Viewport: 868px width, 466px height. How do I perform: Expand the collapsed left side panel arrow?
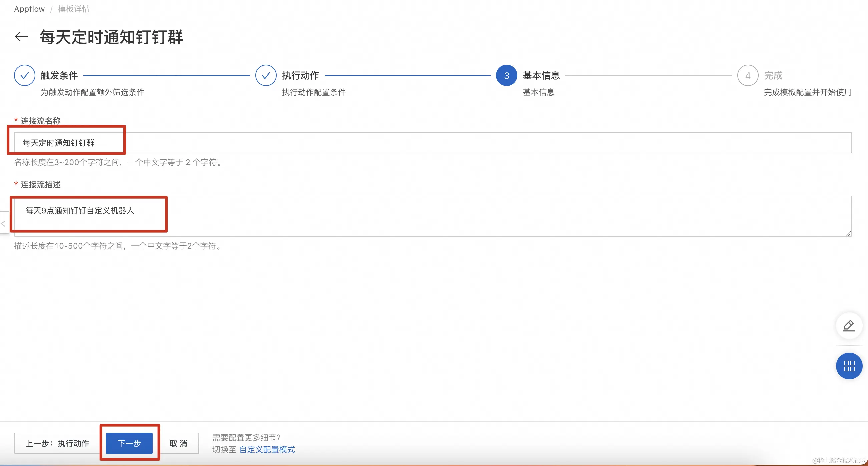point(3,223)
